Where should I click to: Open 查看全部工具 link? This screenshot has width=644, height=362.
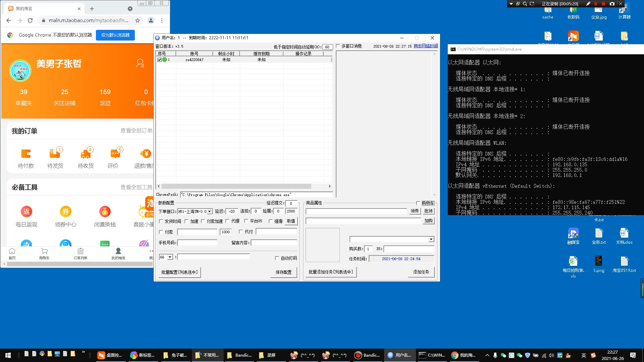point(137,187)
